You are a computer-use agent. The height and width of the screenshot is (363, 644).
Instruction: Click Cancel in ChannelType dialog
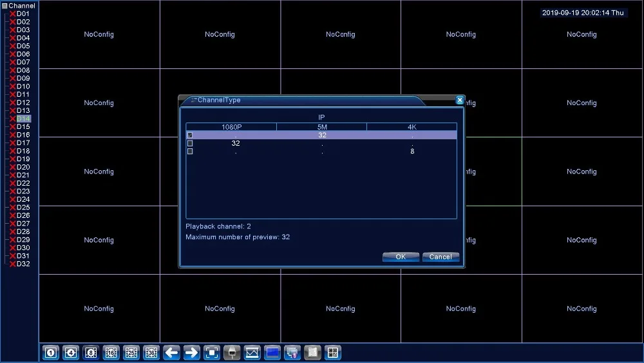click(440, 257)
